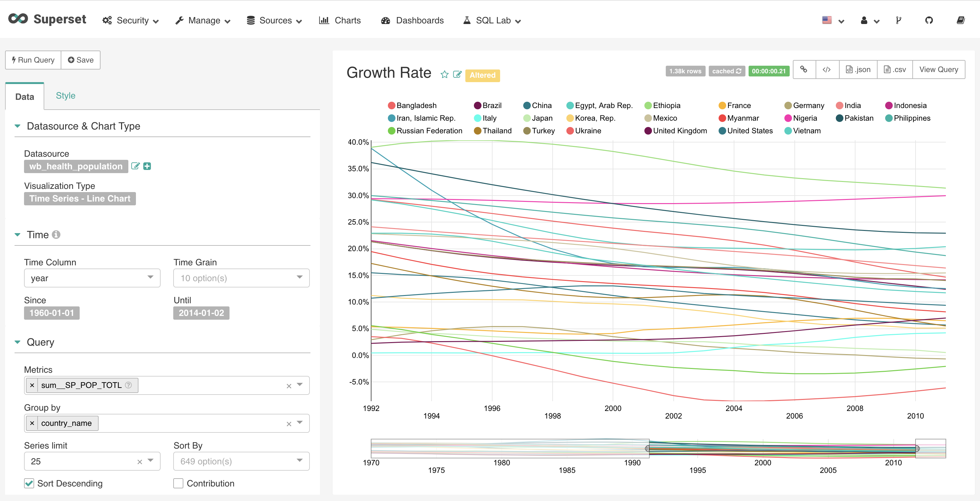This screenshot has width=980, height=501.
Task: Expand the Sort By options dropdown
Action: [241, 461]
